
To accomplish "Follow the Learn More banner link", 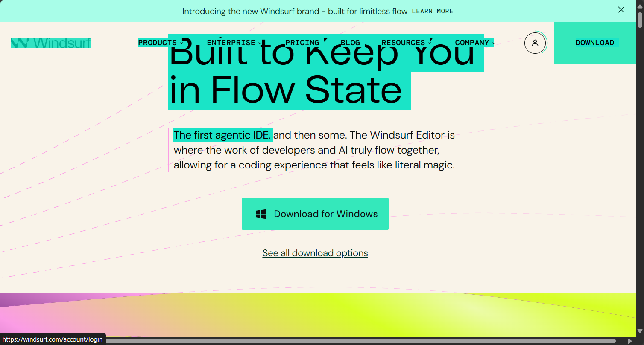I will pyautogui.click(x=433, y=11).
